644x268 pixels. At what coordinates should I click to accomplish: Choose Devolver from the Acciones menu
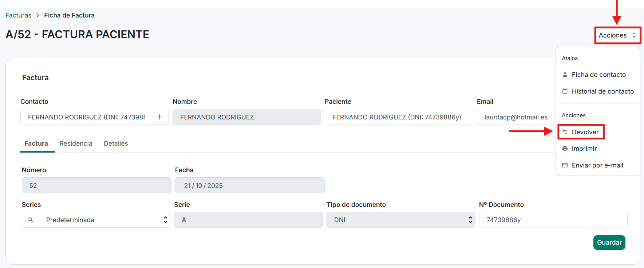(x=585, y=132)
